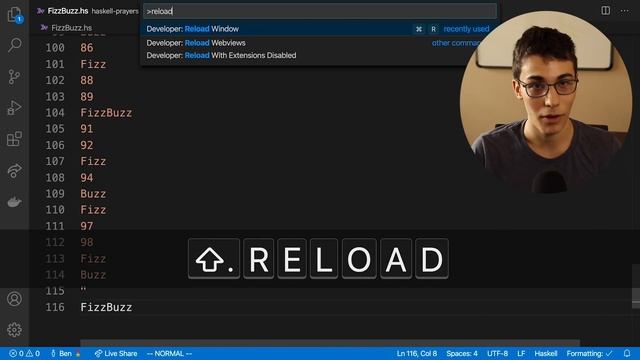This screenshot has height=360, width=640.
Task: Show errors and warnings count
Action: point(24,353)
